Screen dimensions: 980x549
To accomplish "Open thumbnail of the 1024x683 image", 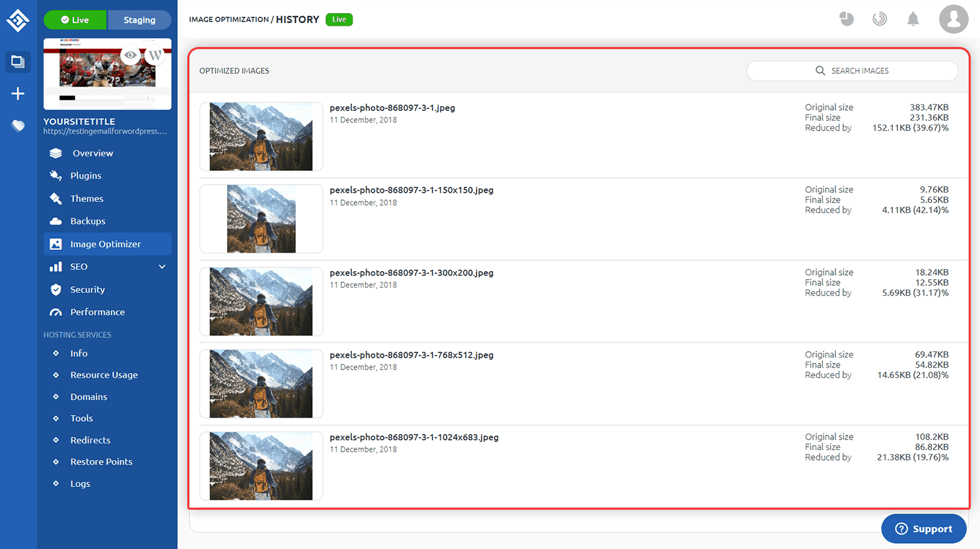I will pos(262,466).
